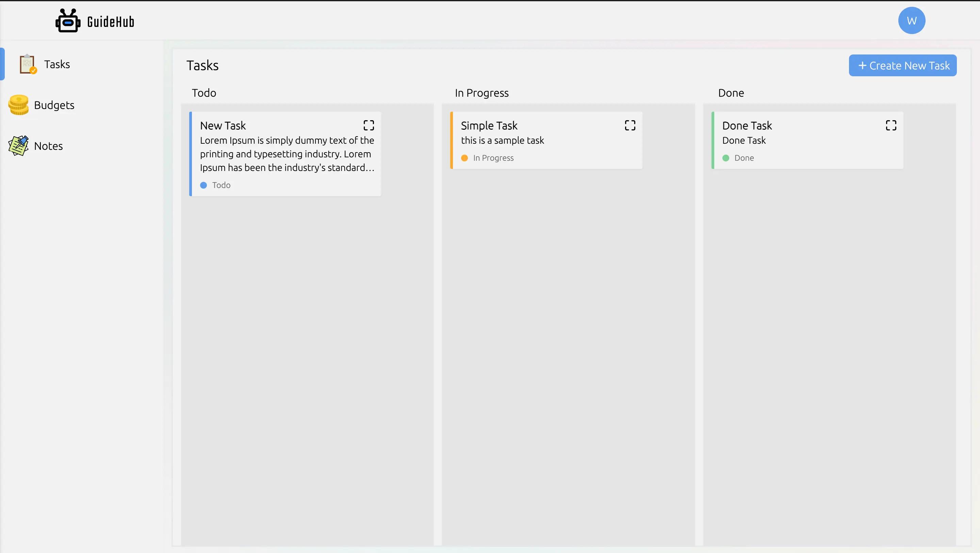Click the In Progress column header
Screen dimensions: 980x553
pyautogui.click(x=481, y=93)
